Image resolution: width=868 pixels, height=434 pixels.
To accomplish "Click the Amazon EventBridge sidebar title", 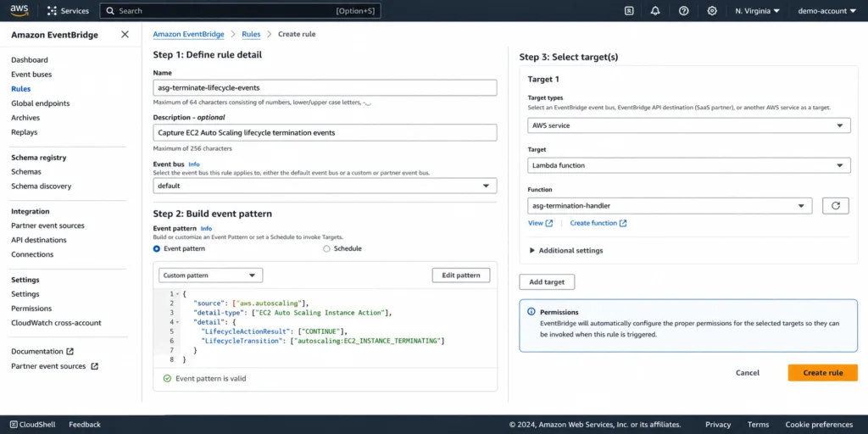I will coord(54,35).
